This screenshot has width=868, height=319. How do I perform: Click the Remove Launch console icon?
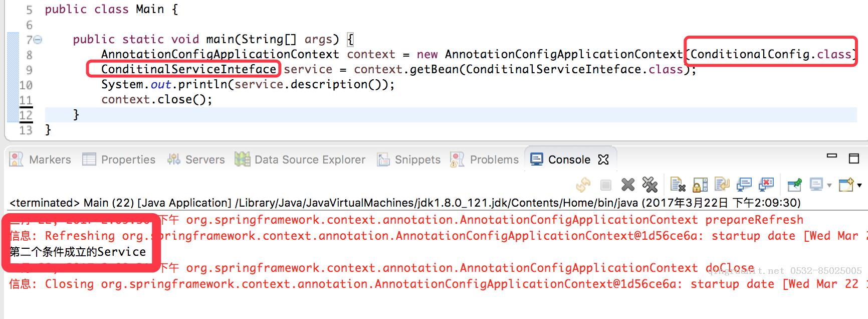(x=628, y=185)
